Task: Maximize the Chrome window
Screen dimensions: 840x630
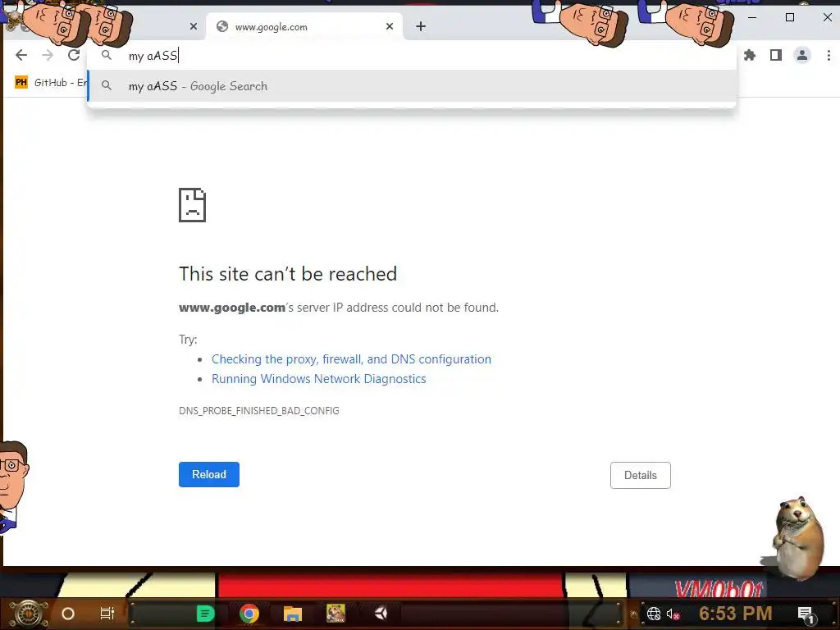Action: coord(790,17)
